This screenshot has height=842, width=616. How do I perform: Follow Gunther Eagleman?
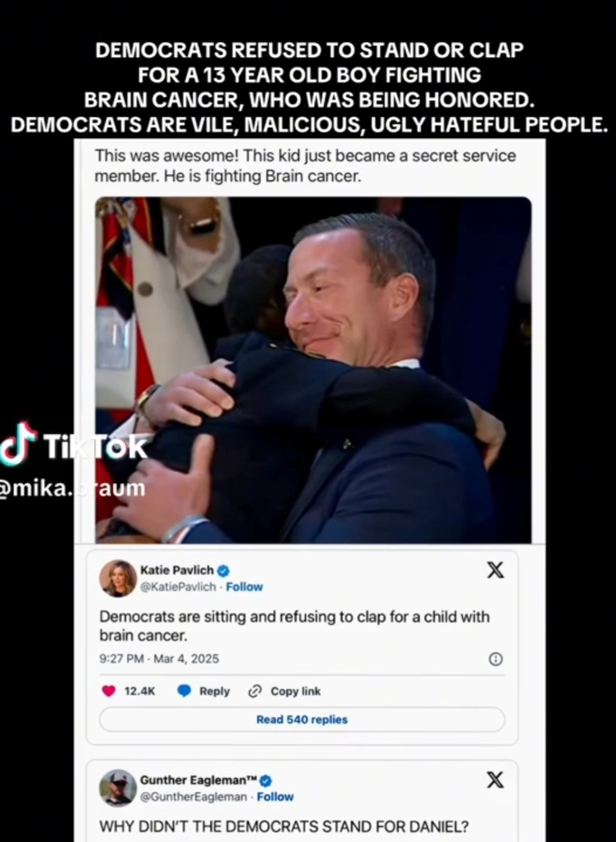(x=275, y=796)
